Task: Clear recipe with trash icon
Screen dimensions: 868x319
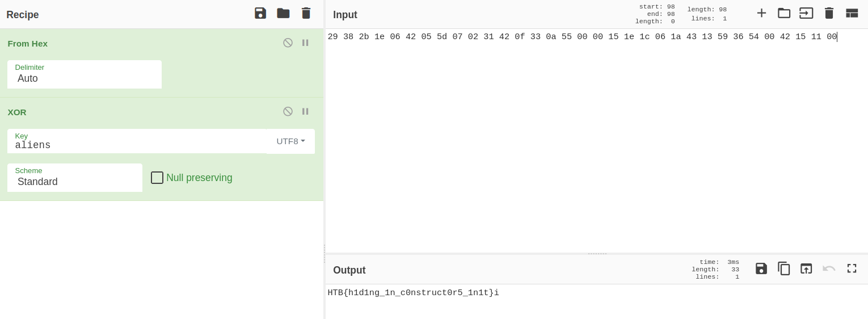Action: [306, 13]
